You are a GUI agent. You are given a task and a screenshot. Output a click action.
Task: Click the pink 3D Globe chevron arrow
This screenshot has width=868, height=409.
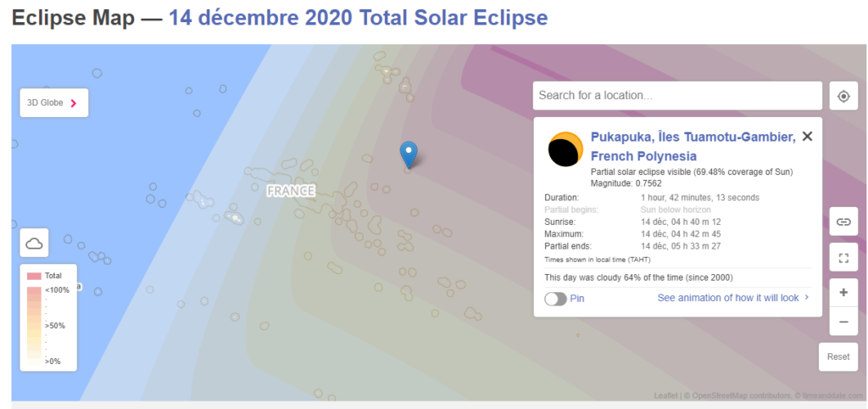73,103
